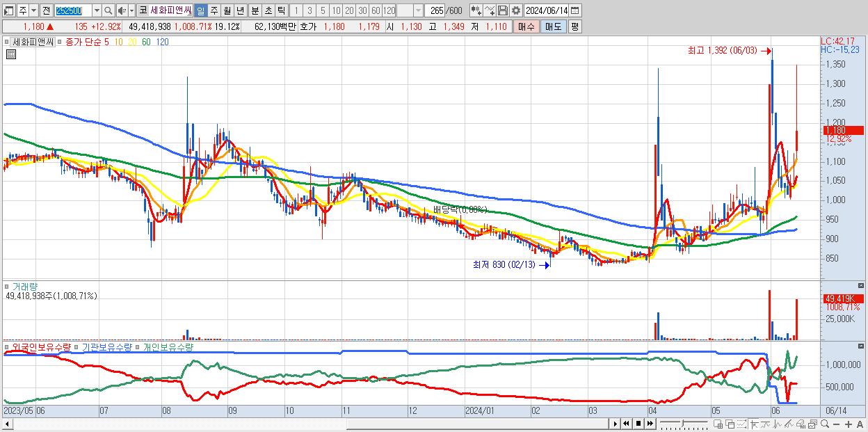This screenshot has height=432, width=868.
Task: Edit the 265 candle count field
Action: click(x=435, y=10)
